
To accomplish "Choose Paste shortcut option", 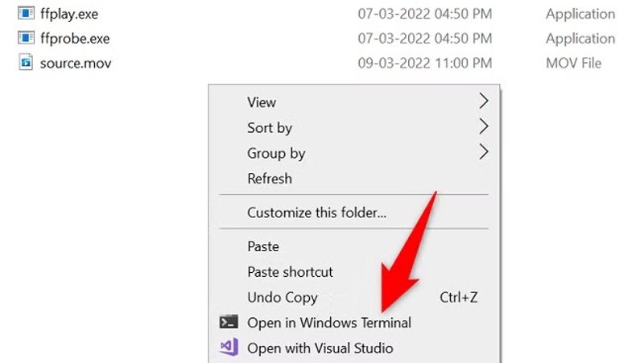I will (290, 272).
